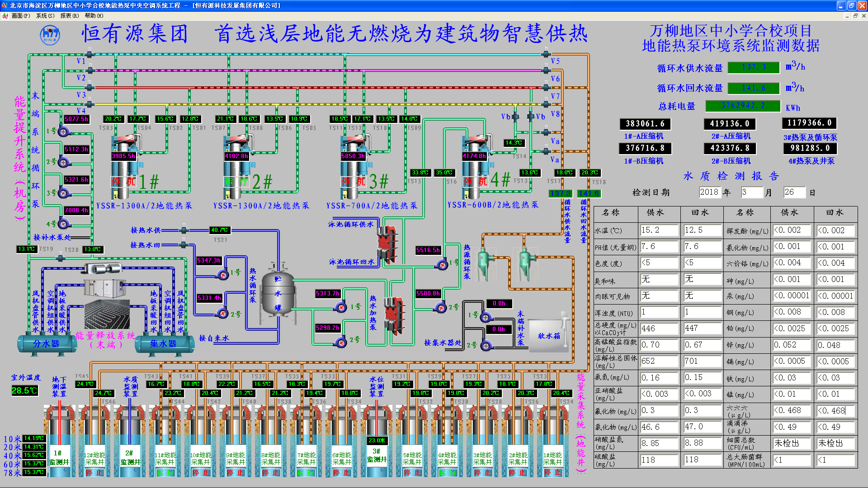Click the 循环水供水流量 green value display
Viewport: 868px width, 488px height.
754,67
